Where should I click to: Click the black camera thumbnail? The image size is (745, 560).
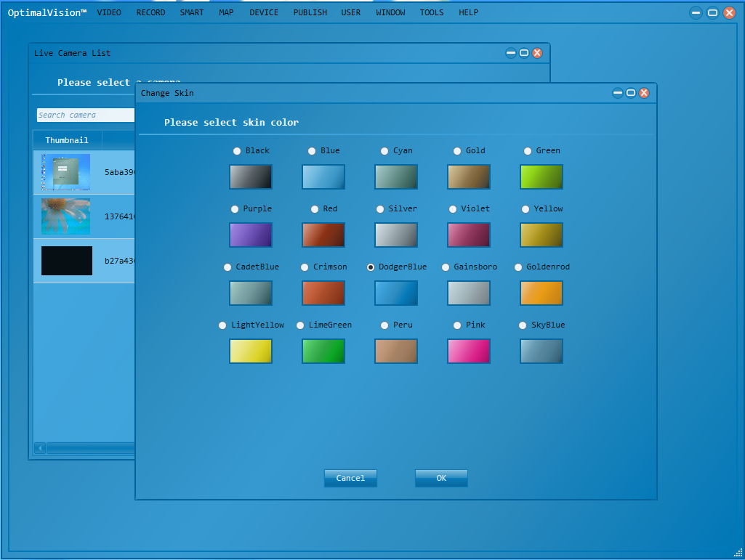tap(67, 261)
